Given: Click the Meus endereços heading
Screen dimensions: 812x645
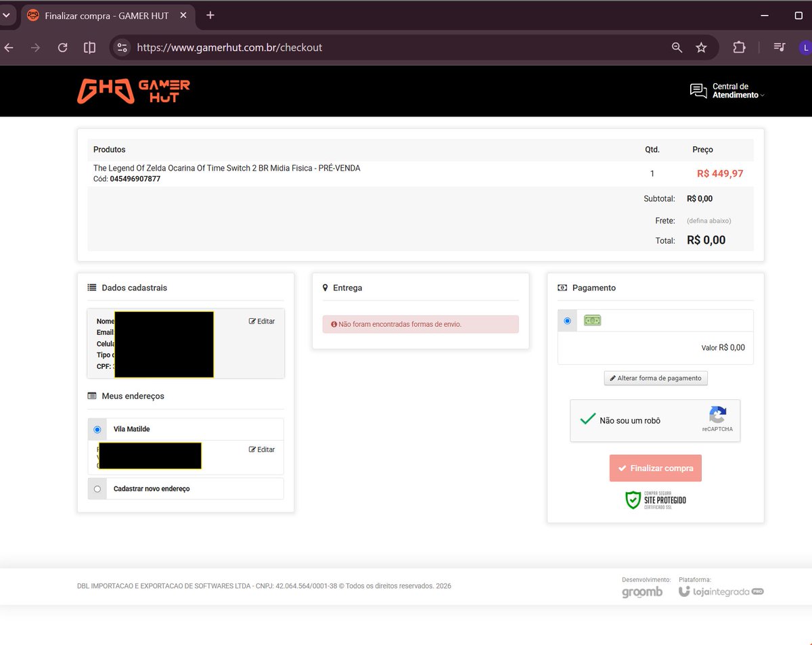Looking at the screenshot, I should [x=133, y=396].
